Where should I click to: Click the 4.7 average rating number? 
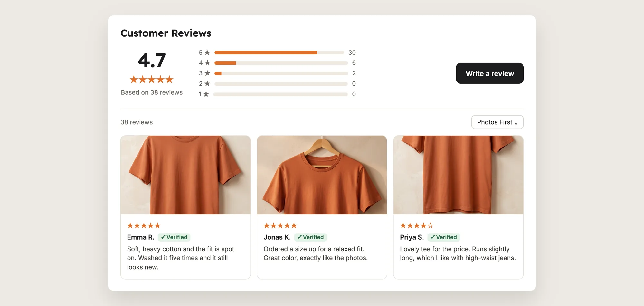tap(152, 60)
